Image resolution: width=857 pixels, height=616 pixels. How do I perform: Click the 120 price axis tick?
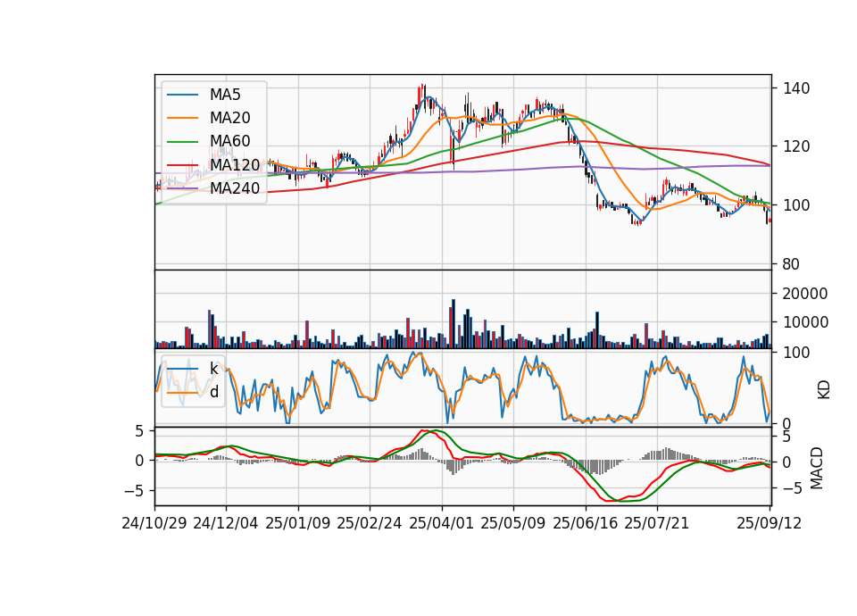[795, 146]
